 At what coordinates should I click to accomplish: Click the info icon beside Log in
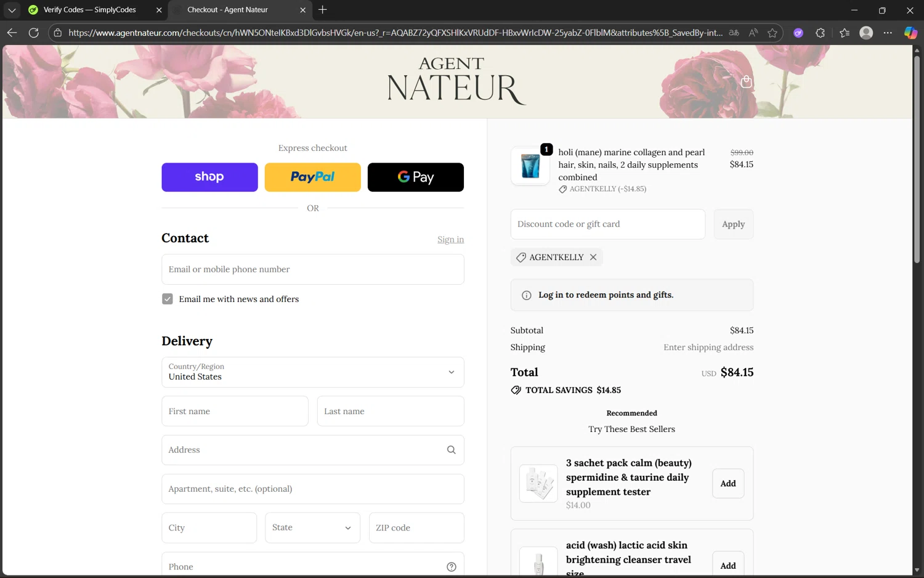tap(527, 295)
